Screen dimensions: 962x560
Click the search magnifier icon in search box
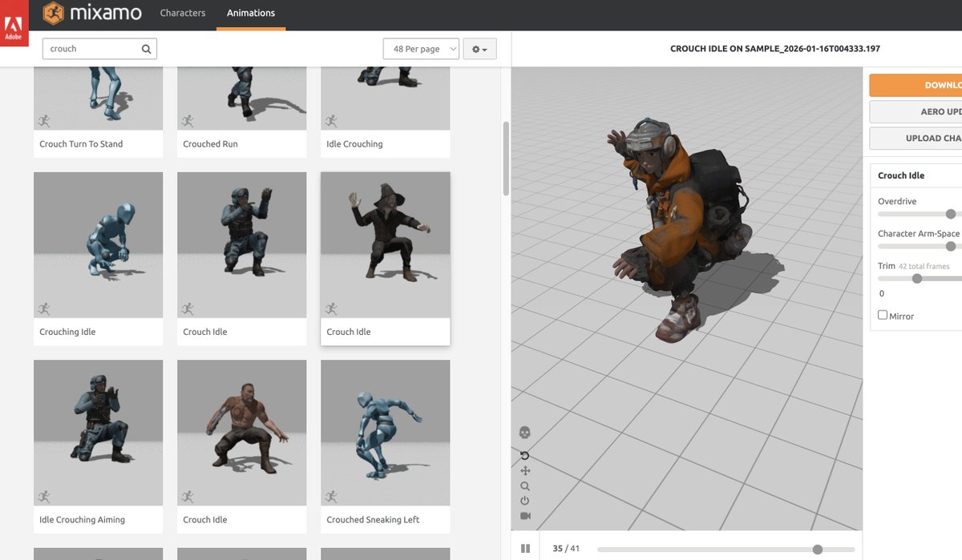pos(146,49)
